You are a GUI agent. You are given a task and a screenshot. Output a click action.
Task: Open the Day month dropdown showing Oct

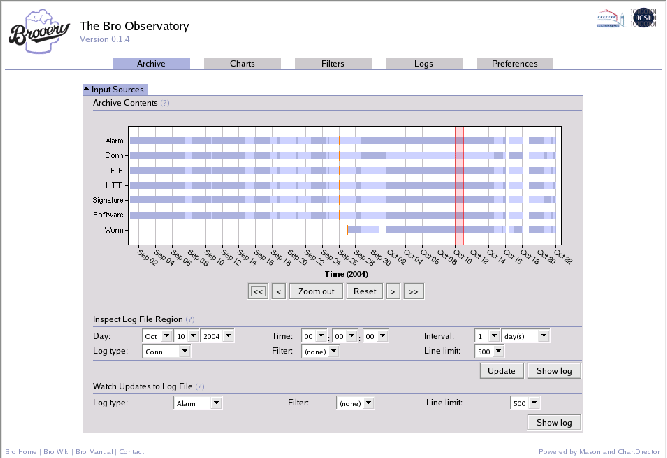tap(158, 336)
